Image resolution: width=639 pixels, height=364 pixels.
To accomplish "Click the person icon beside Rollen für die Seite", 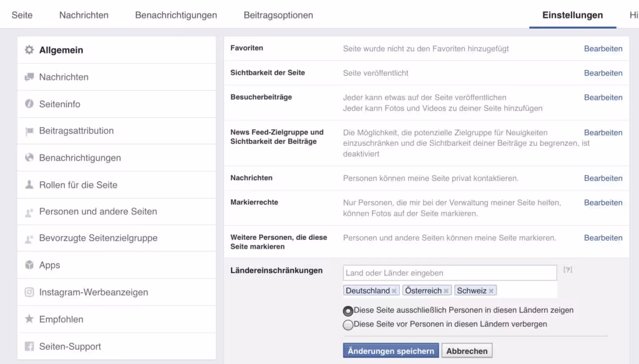I will click(x=29, y=185).
